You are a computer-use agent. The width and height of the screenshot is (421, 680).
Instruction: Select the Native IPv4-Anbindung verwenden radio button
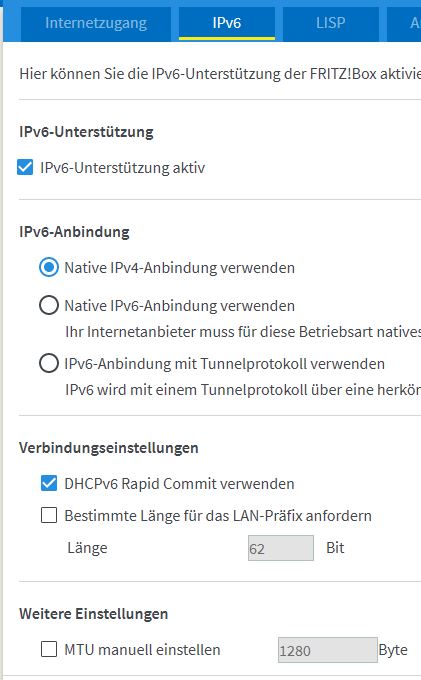coord(49,267)
